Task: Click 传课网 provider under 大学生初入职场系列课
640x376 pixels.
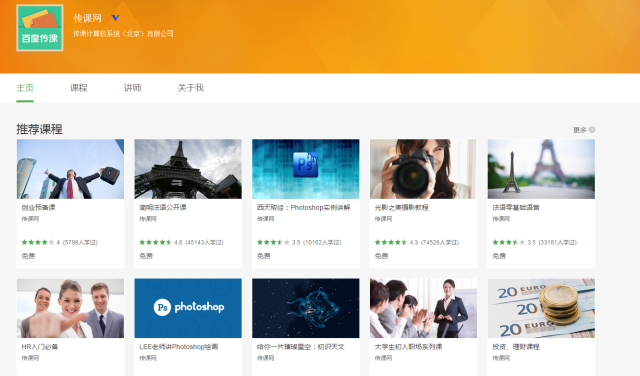Action: [x=383, y=358]
